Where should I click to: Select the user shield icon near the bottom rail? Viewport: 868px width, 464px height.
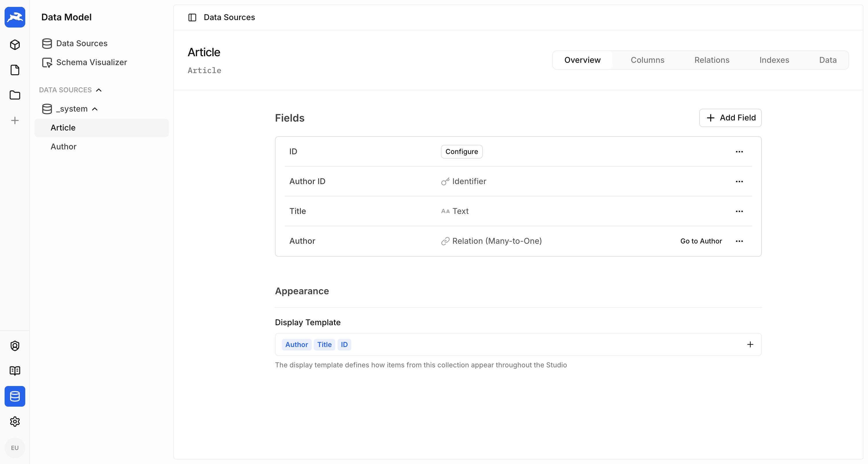[x=15, y=346]
